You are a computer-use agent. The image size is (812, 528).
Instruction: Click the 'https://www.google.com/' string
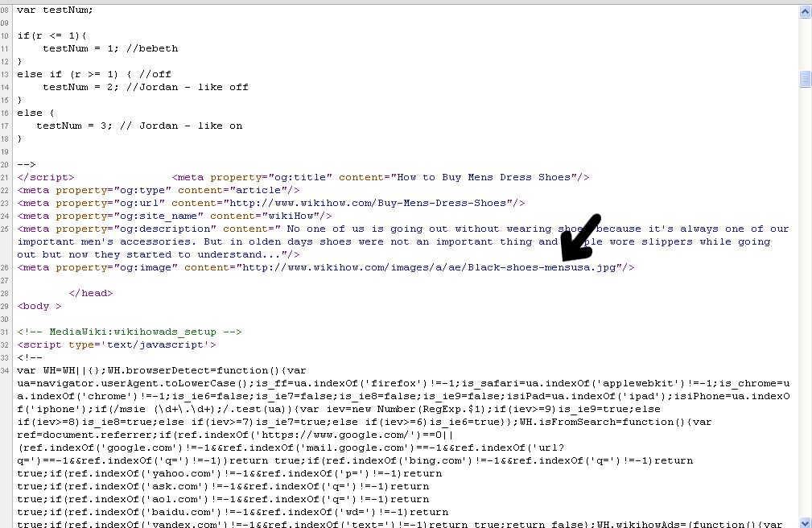click(336, 435)
